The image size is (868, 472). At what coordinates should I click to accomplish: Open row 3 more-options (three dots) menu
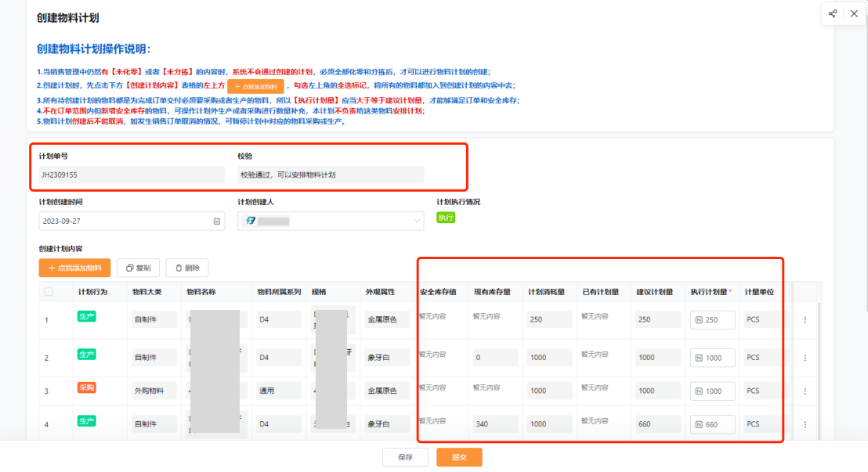pos(805,391)
